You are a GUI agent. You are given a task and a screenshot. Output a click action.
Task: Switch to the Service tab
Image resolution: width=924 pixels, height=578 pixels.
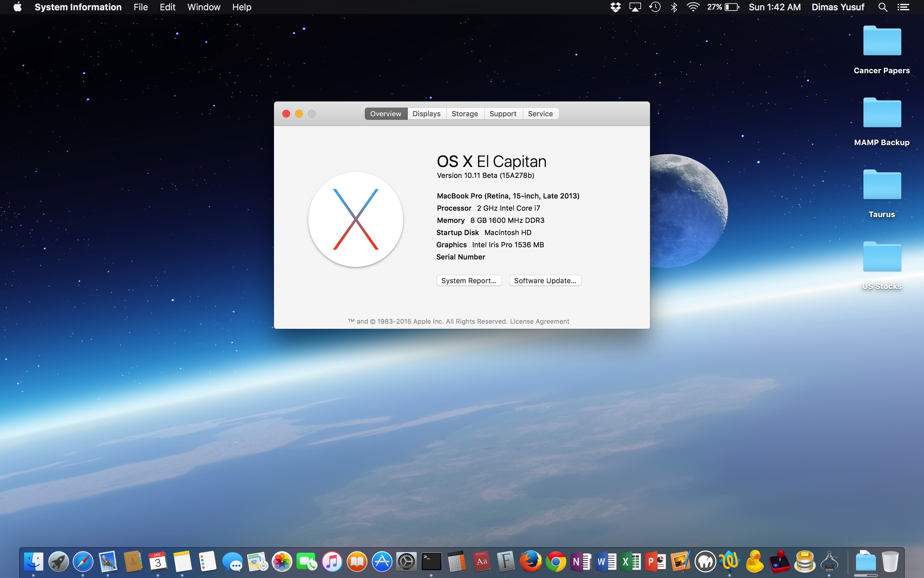(540, 114)
